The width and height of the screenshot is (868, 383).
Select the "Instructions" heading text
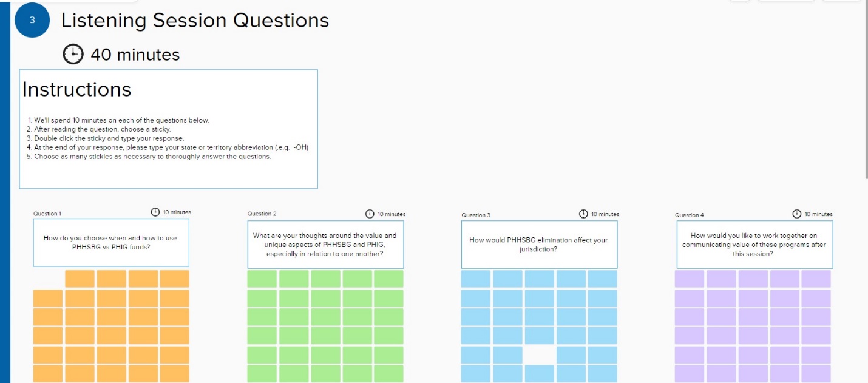77,90
